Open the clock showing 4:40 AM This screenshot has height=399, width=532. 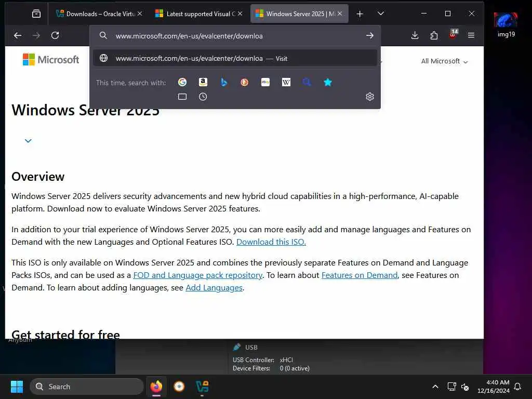coord(494,387)
